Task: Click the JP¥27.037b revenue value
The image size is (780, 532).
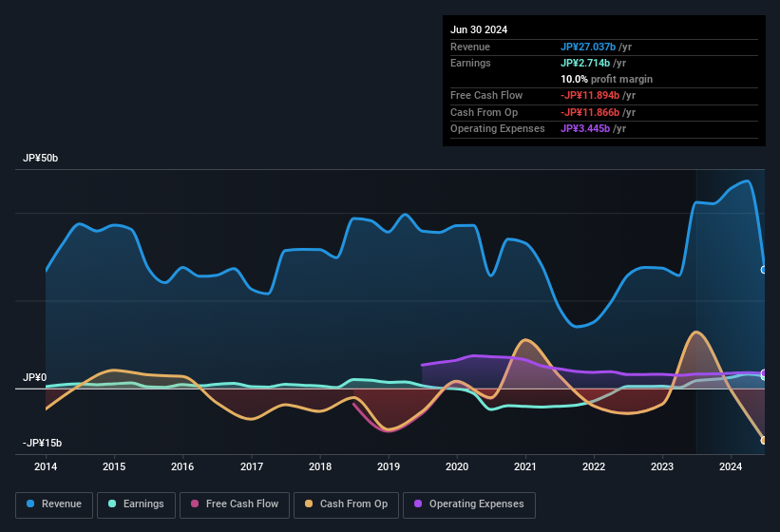Action: (x=588, y=47)
